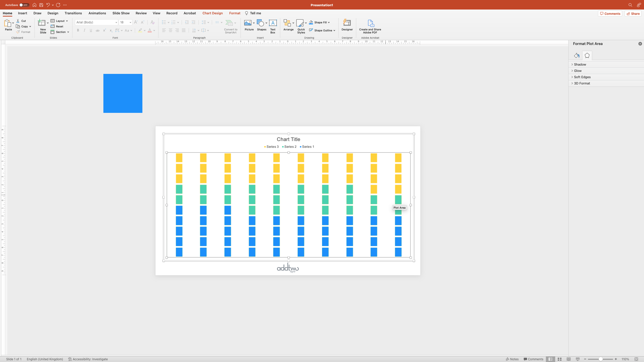This screenshot has height=362, width=644.
Task: Open the Chart Design tab
Action: [x=212, y=13]
